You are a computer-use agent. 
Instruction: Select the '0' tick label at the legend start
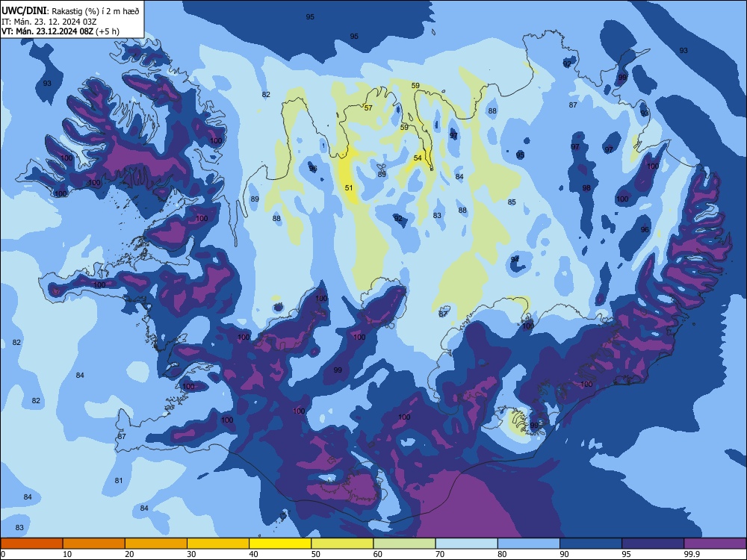point(3,554)
